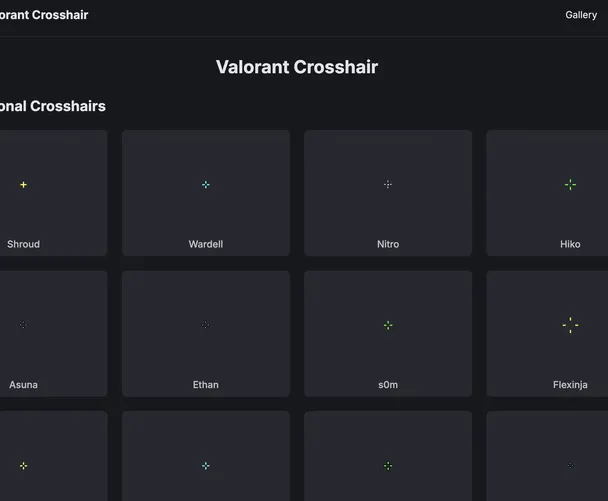
Task: Select Hiko's green crosshair icon
Action: [x=570, y=185]
